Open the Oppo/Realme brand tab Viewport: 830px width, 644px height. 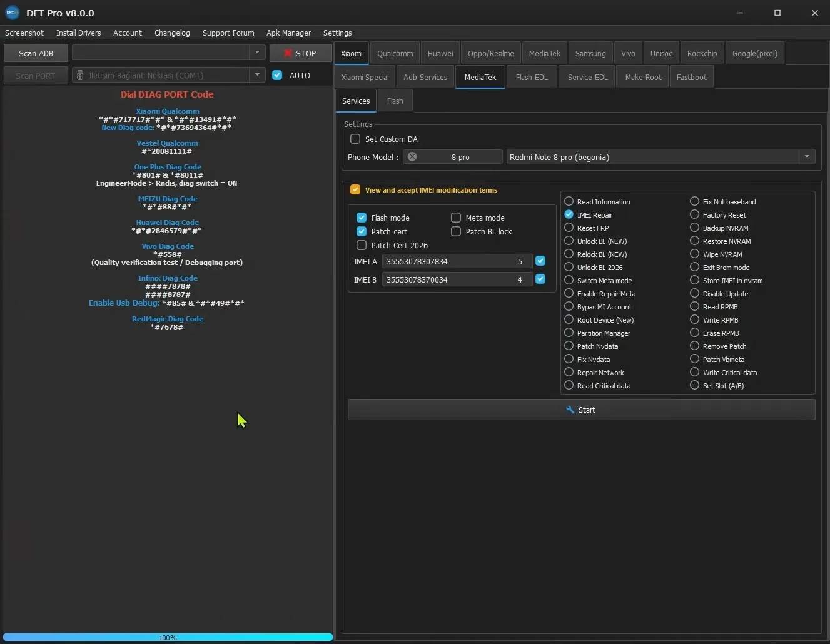click(x=491, y=53)
